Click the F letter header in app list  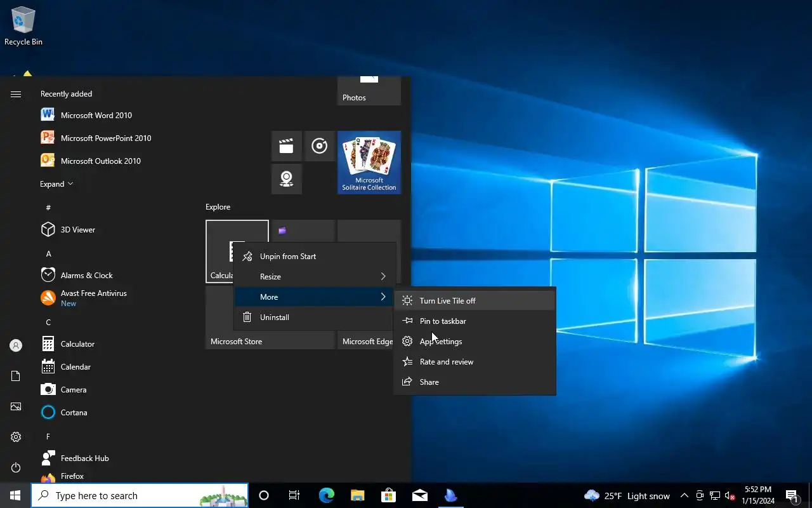pyautogui.click(x=48, y=437)
